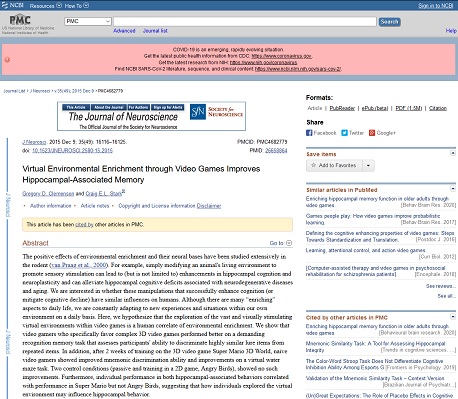Open Mnemonic Similarity Task: A Tool article
This screenshot has height=399, width=458.
click(375, 347)
